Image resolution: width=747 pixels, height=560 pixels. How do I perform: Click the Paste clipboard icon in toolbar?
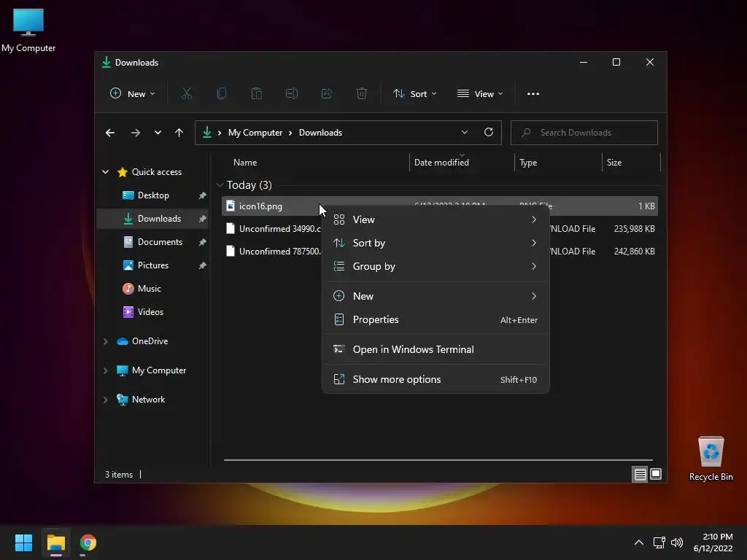tap(256, 94)
